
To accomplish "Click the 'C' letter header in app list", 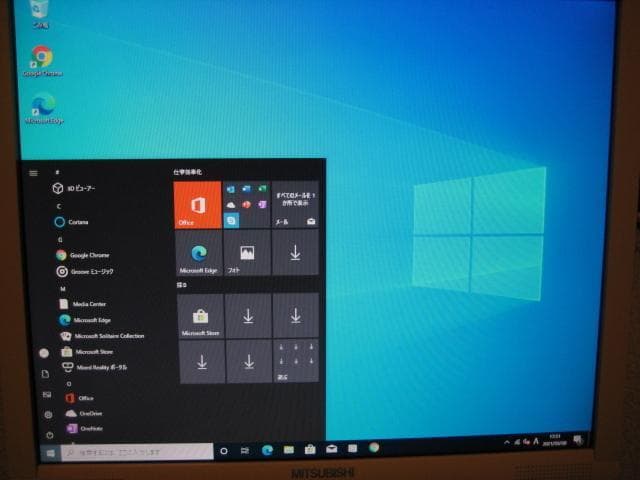I will pyautogui.click(x=59, y=207).
